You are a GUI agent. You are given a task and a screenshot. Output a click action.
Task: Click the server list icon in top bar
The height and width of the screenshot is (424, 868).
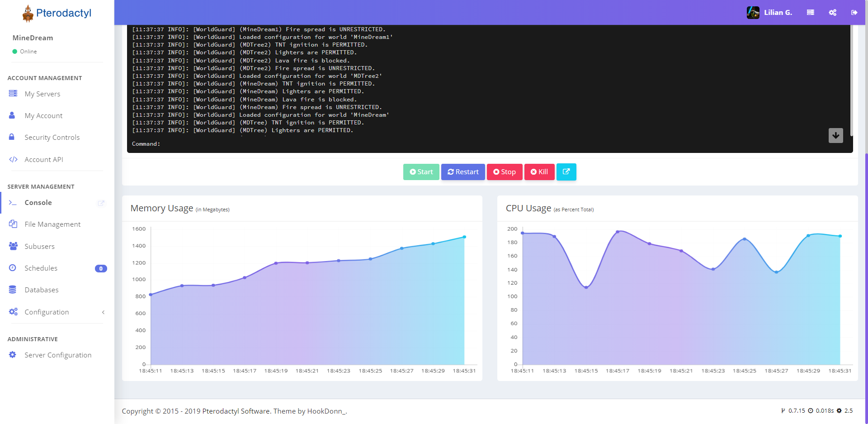pyautogui.click(x=810, y=13)
